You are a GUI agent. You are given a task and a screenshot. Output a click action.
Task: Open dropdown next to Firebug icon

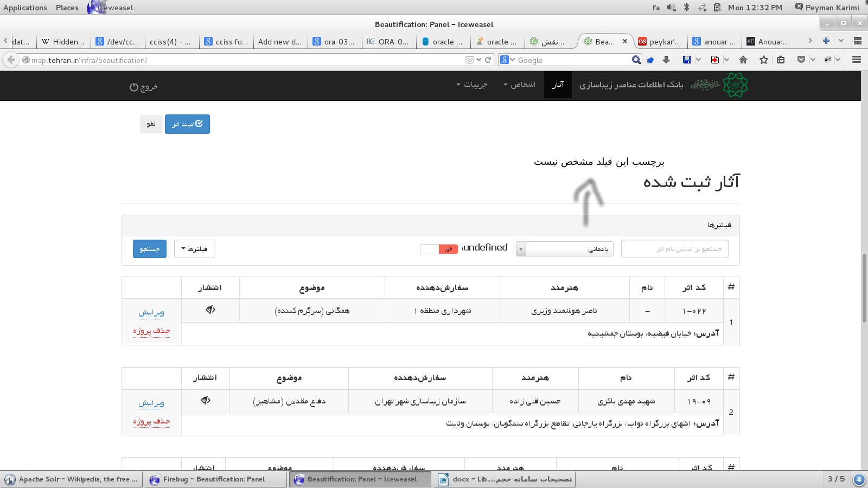pyautogui.click(x=838, y=60)
